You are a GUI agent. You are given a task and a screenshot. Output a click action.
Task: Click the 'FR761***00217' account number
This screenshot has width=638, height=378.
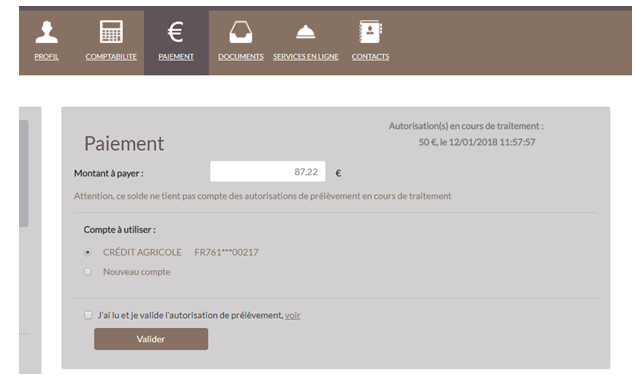tap(226, 252)
